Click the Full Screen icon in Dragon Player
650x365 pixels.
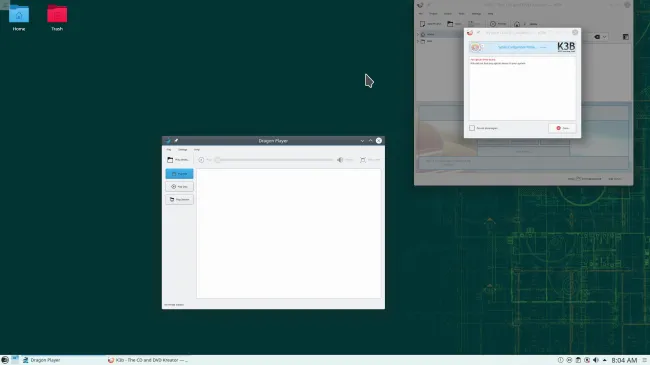pos(363,160)
